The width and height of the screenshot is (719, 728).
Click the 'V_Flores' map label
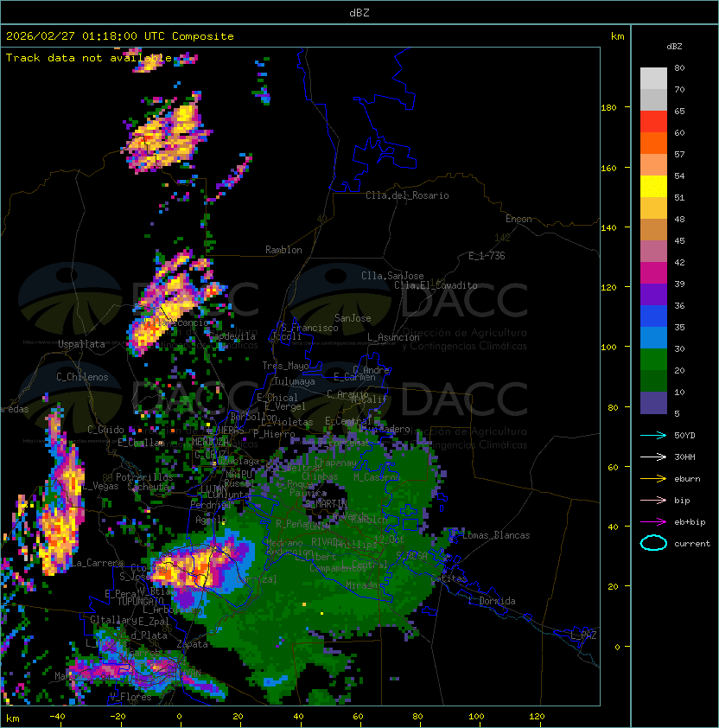click(130, 697)
